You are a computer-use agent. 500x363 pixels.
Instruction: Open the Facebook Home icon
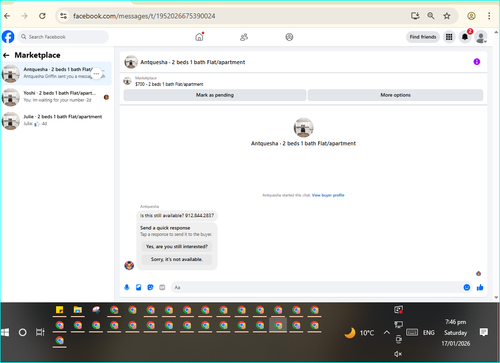click(199, 37)
